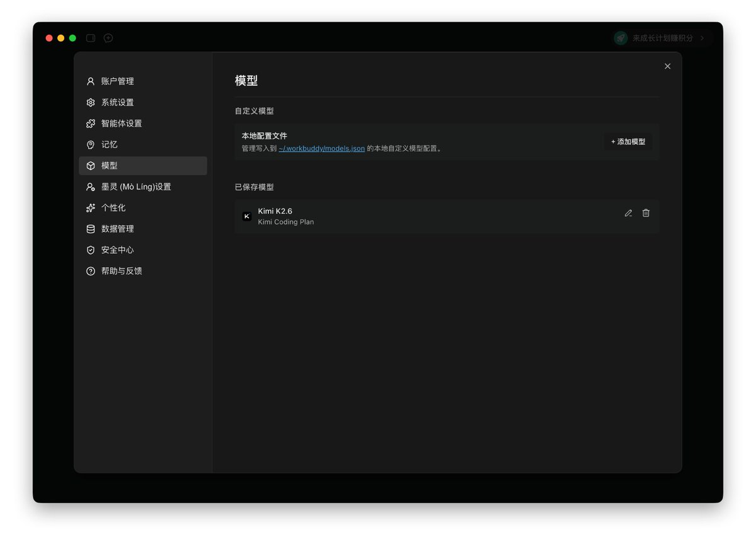Click the circled plus icon in the title bar
This screenshot has height=547, width=756.
click(x=108, y=38)
